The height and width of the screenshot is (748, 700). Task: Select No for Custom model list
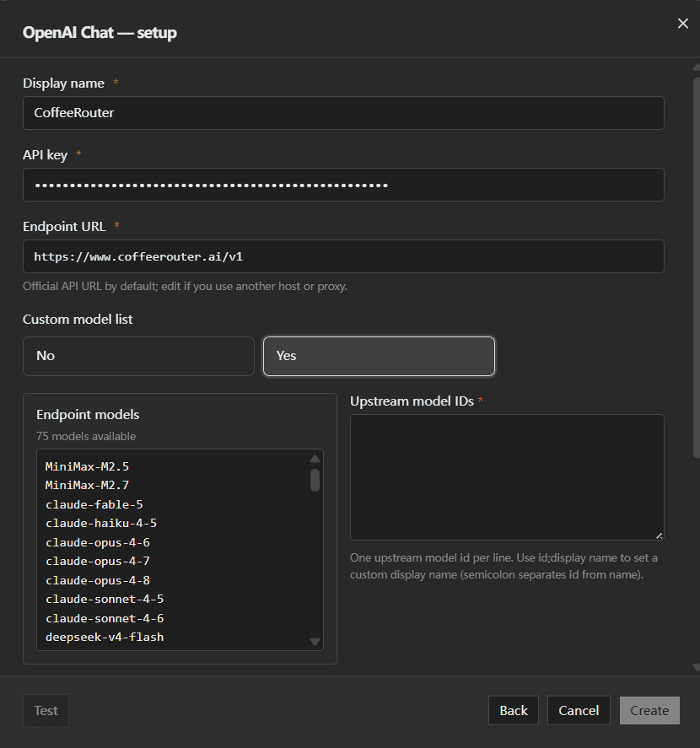click(x=138, y=357)
